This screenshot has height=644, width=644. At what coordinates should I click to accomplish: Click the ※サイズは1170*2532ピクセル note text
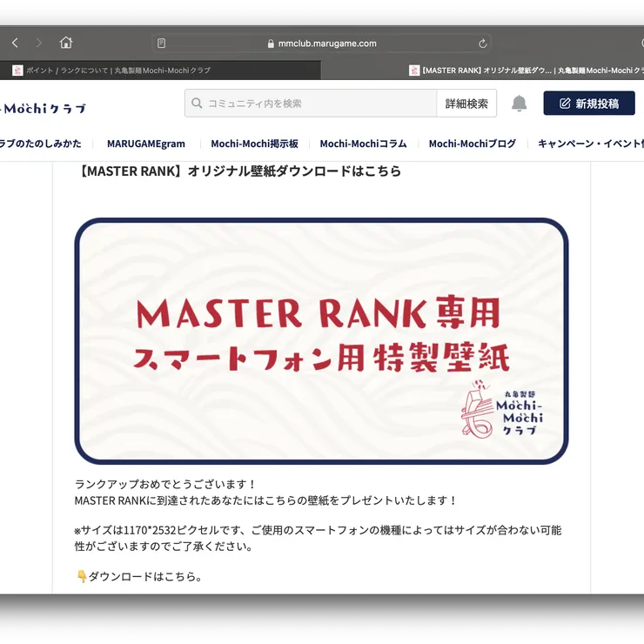318,538
